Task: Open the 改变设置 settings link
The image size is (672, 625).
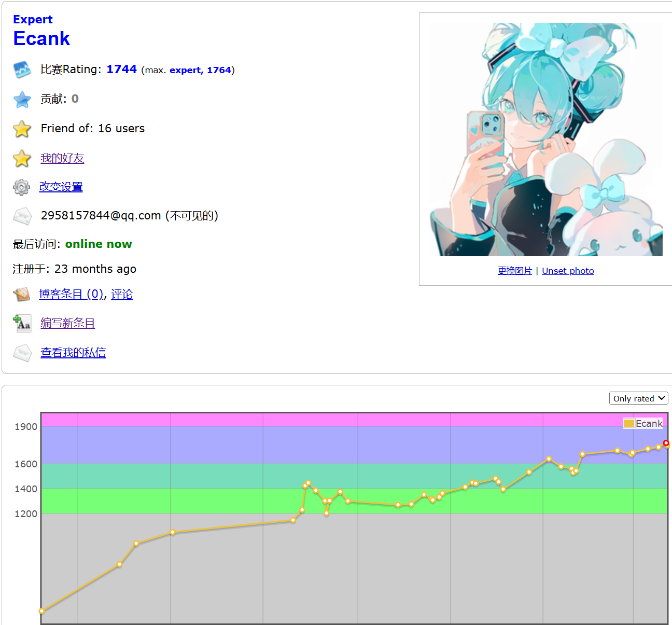Action: (61, 187)
